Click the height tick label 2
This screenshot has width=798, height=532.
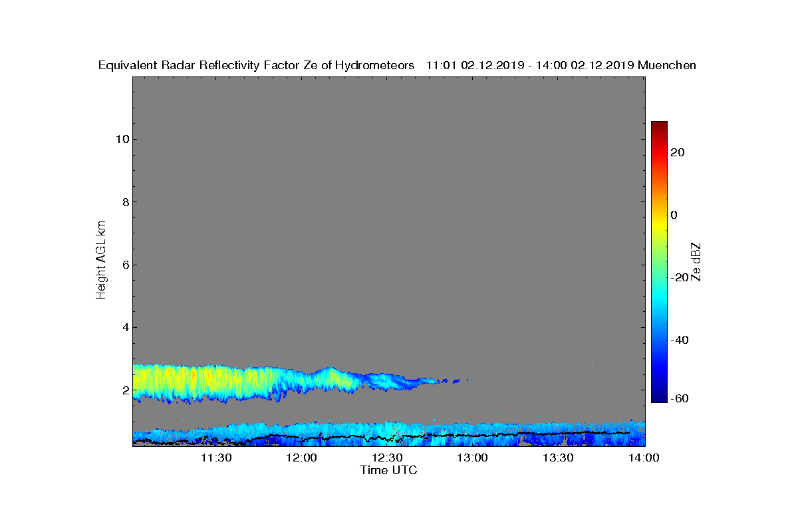point(125,390)
